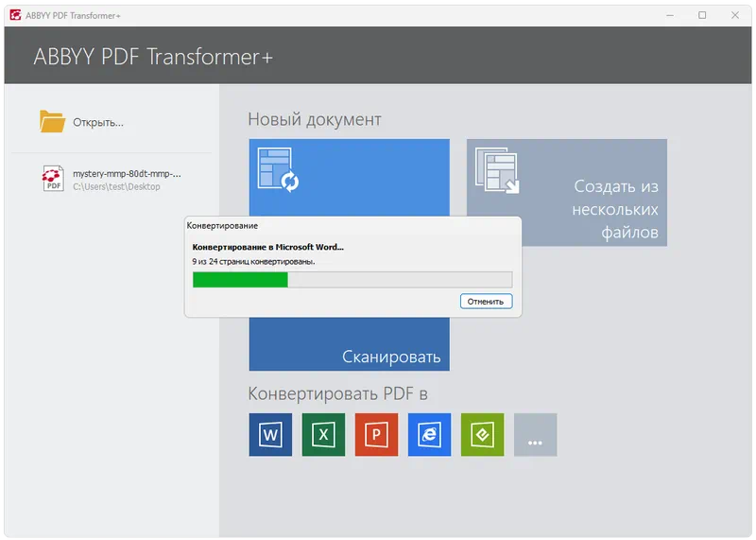Click the convert document icon on blue tile

[x=278, y=170]
